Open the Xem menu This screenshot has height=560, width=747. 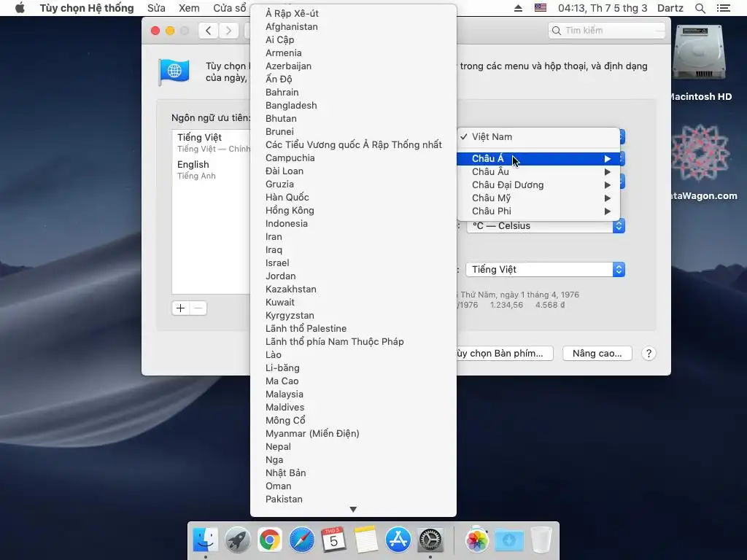(189, 8)
